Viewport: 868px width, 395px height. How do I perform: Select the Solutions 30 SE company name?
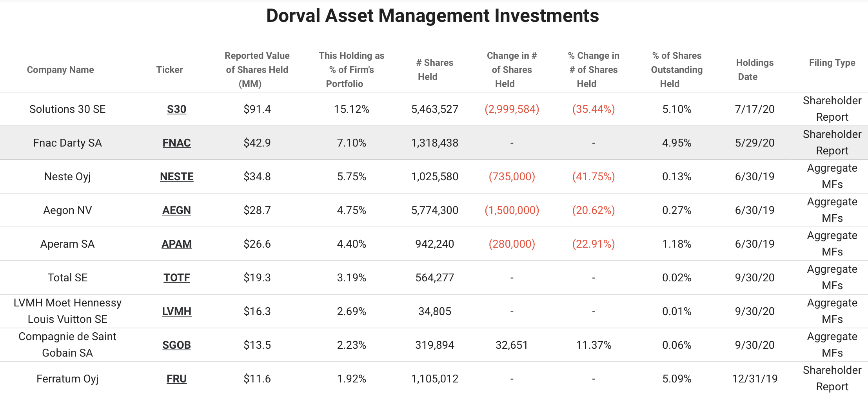click(x=67, y=109)
